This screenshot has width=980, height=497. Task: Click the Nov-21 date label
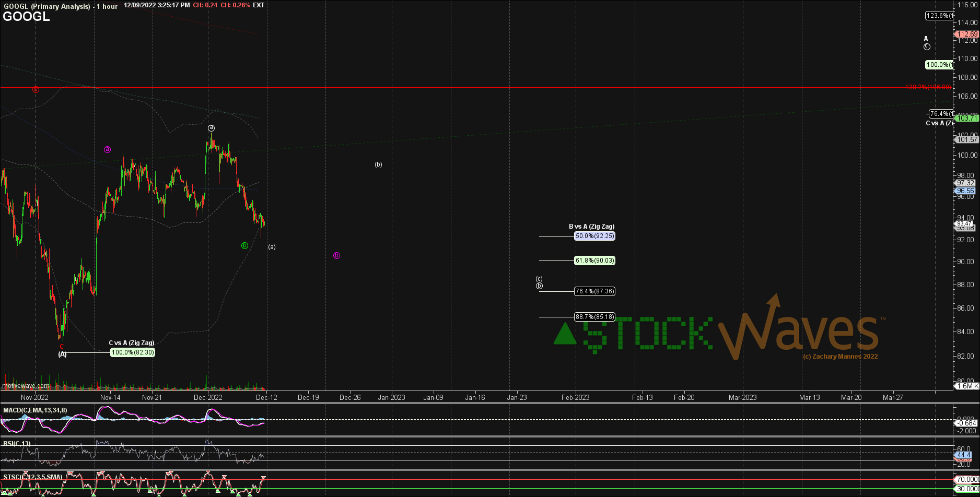click(x=151, y=397)
